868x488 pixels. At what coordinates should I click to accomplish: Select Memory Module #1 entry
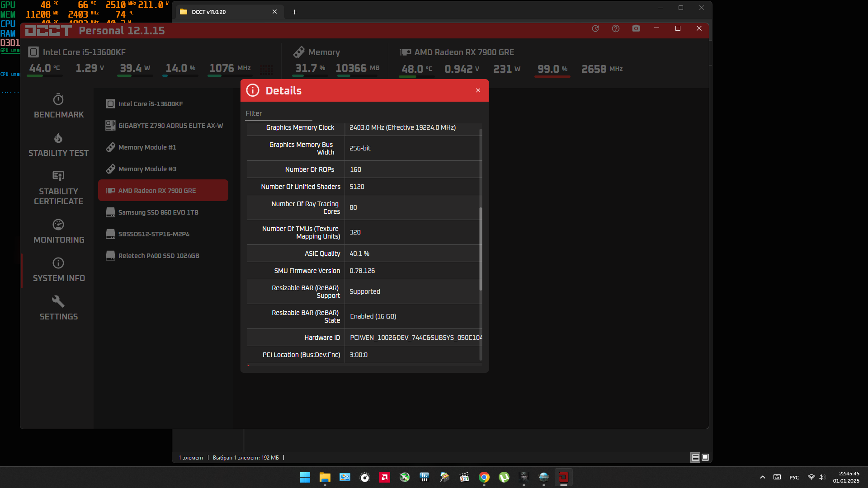coord(147,147)
